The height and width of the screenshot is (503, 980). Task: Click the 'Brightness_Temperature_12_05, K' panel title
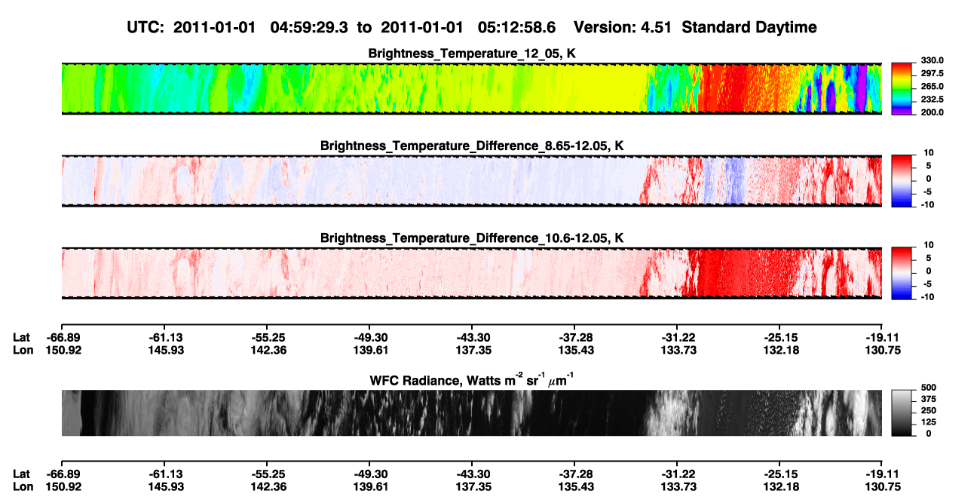[x=471, y=54]
